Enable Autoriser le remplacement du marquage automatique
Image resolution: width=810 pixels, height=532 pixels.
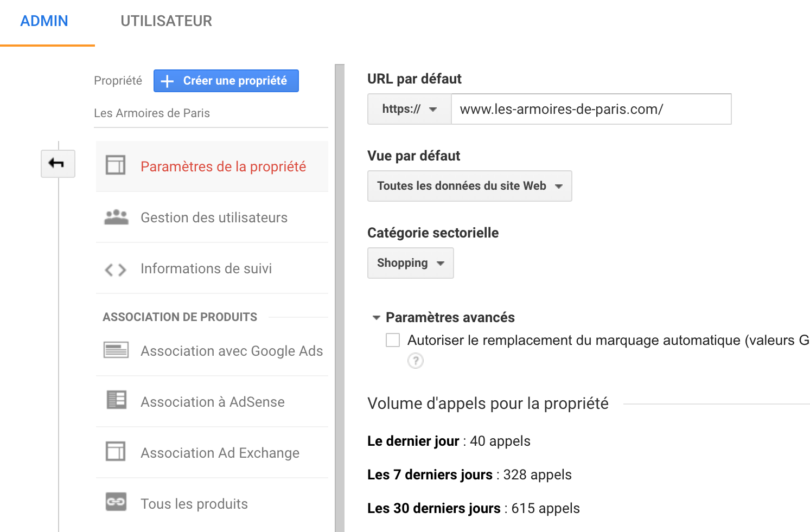pyautogui.click(x=393, y=340)
